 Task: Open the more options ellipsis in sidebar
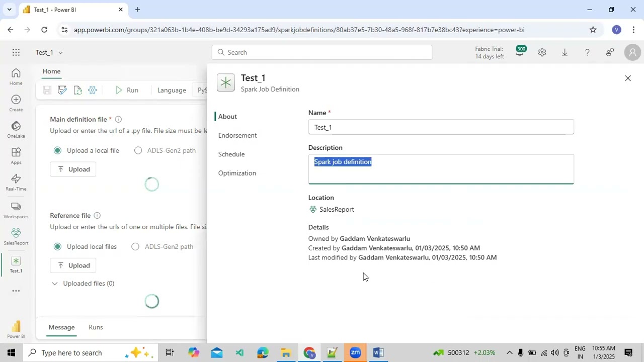coord(16,291)
